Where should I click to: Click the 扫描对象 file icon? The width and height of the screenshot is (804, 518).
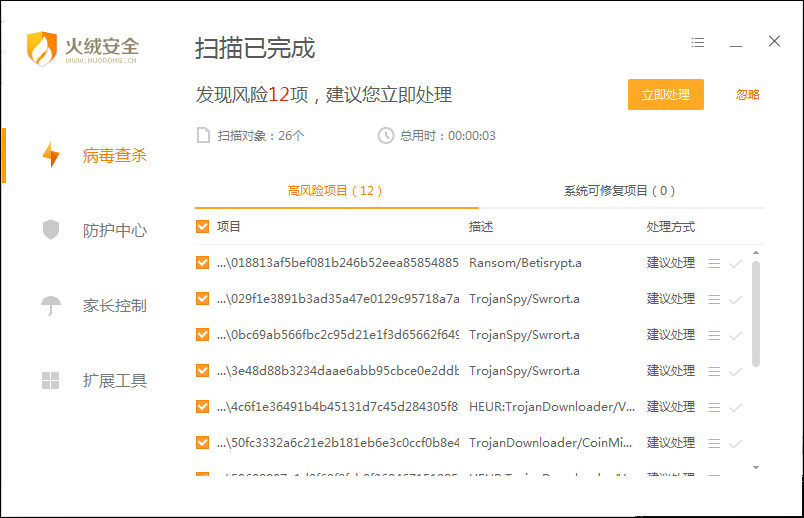[204, 135]
